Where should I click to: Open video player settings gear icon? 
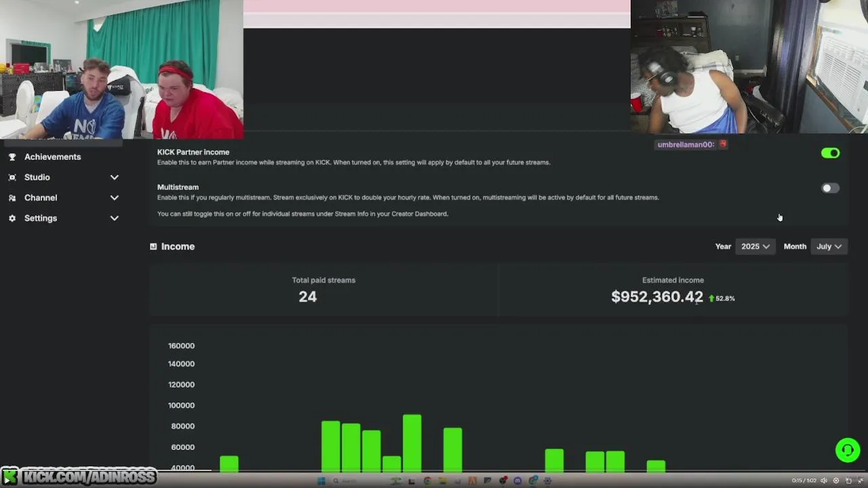coord(836,481)
